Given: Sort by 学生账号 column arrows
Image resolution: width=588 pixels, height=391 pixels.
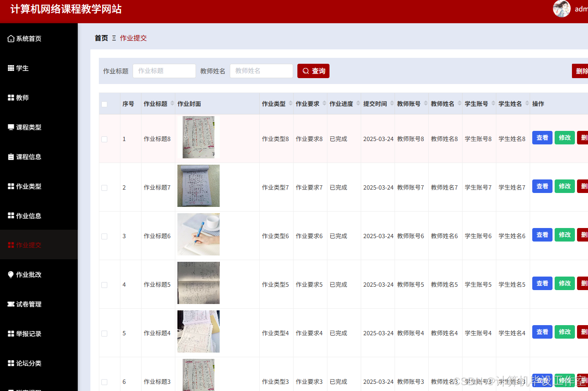Looking at the screenshot, I should [493, 103].
